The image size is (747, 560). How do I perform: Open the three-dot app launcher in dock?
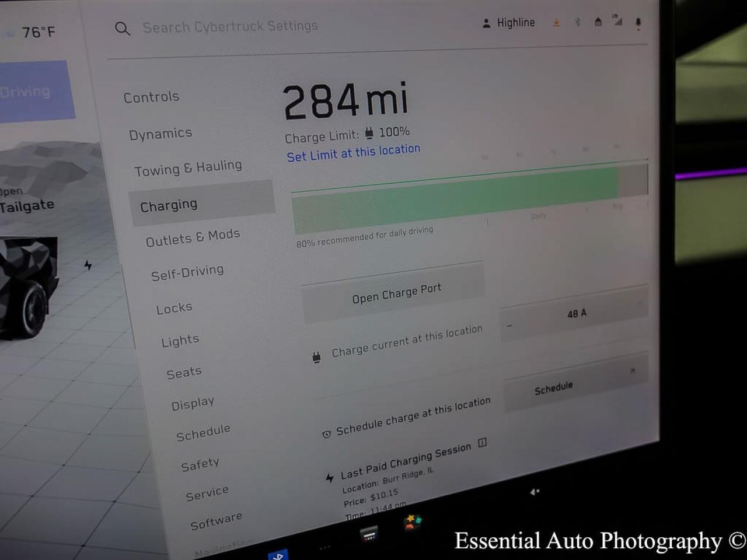pyautogui.click(x=324, y=547)
